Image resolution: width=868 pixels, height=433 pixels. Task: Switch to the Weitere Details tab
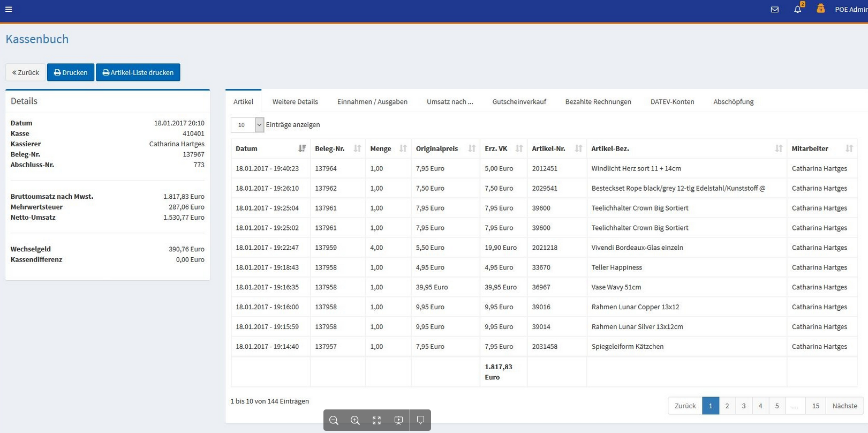click(295, 102)
